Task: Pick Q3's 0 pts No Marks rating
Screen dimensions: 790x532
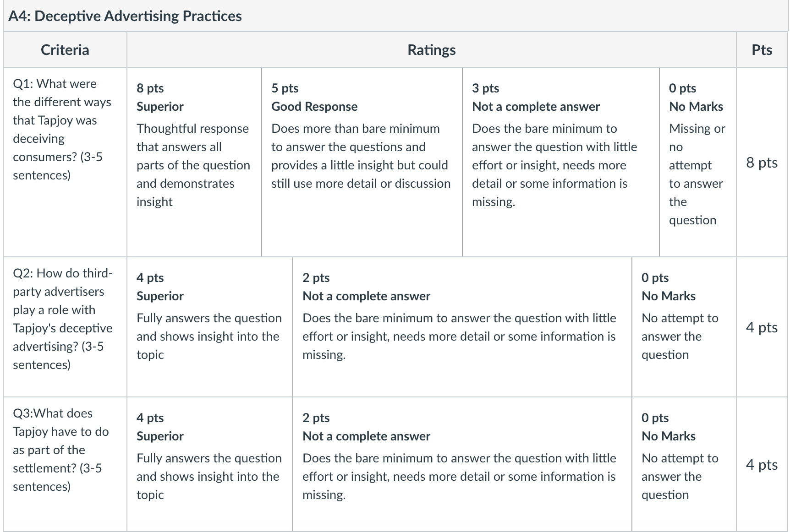Action: [x=684, y=464]
